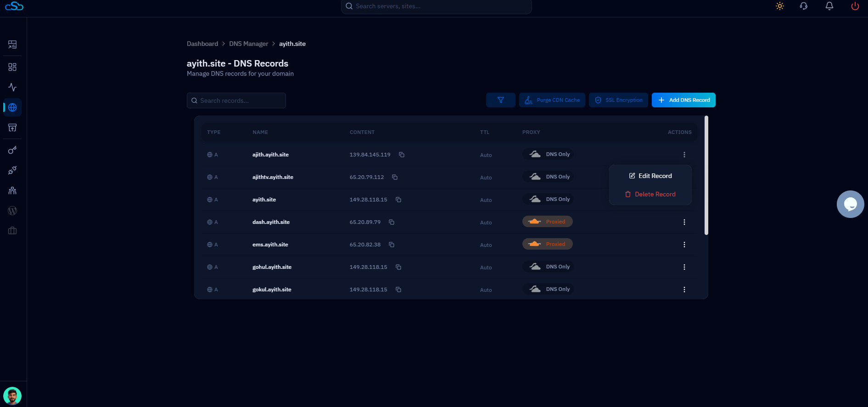Open support headset icon
The image size is (868, 407).
click(x=804, y=6)
